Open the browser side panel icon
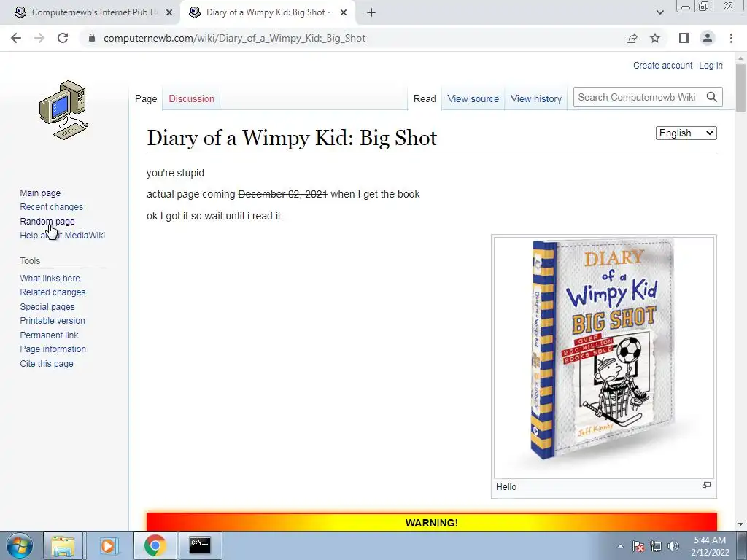Viewport: 747px width, 560px height. point(684,38)
